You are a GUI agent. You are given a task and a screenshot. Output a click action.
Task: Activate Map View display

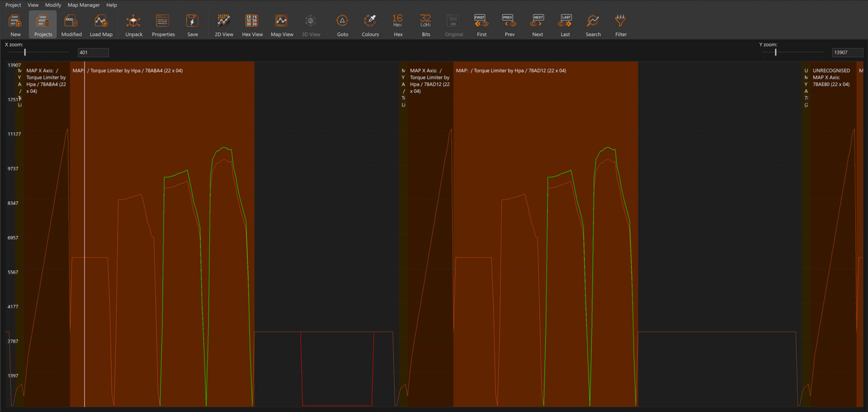pyautogui.click(x=282, y=24)
